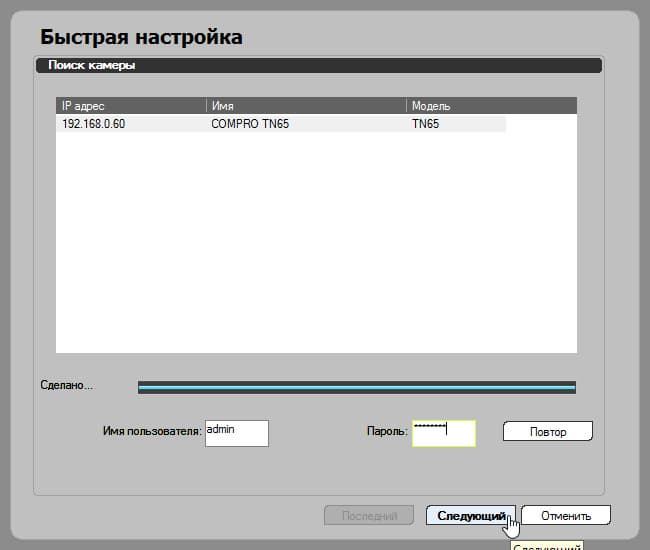Sort by the Модель column header

click(x=492, y=106)
